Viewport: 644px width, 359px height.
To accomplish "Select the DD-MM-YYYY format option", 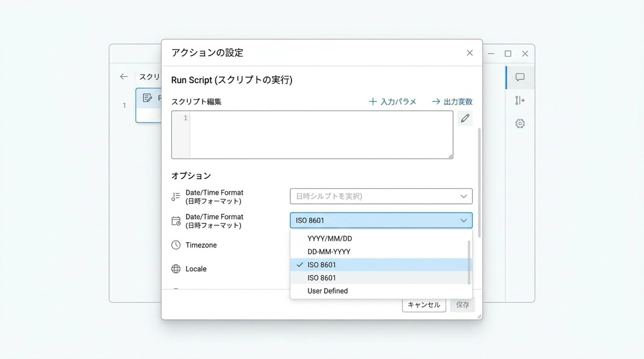I will tap(329, 252).
